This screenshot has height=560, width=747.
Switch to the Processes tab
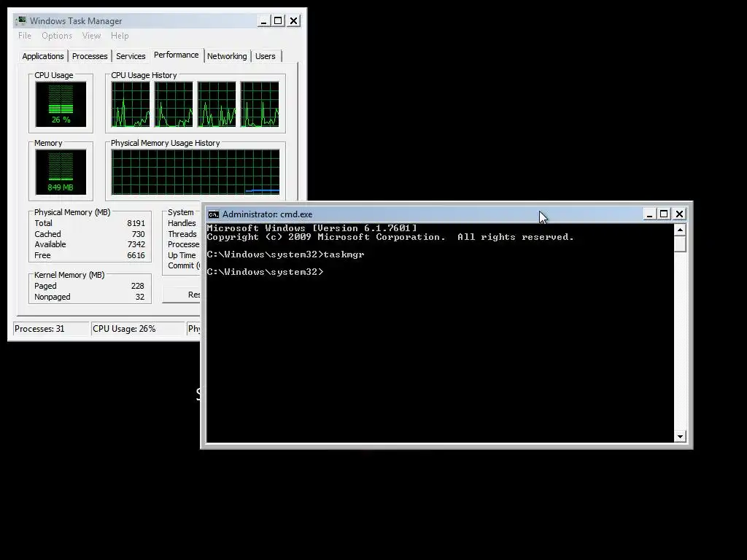90,56
